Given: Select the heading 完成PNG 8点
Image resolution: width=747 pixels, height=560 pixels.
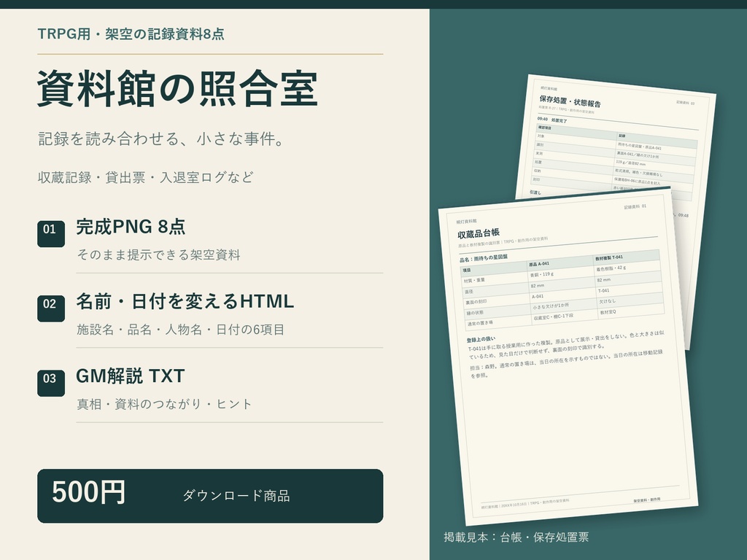Looking at the screenshot, I should (131, 227).
